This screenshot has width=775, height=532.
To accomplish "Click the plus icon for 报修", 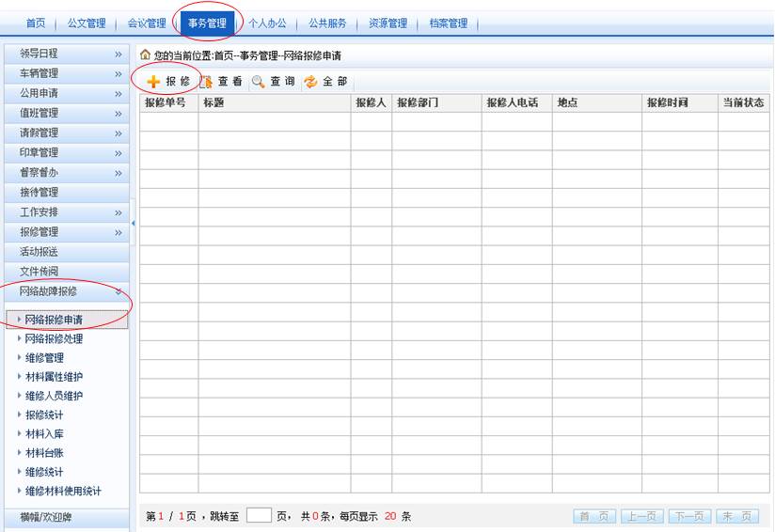I will pyautogui.click(x=153, y=82).
